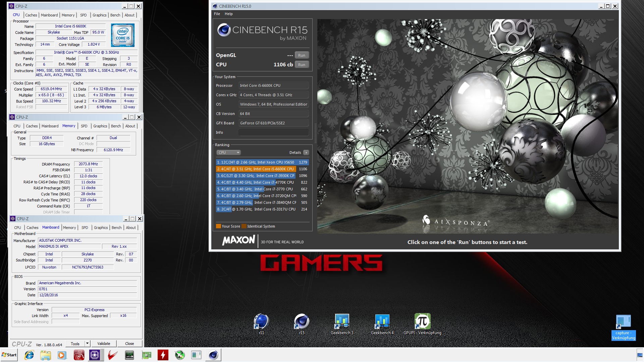The image size is (644, 362).
Task: Open the r11 desktop shortcut
Action: [261, 324]
